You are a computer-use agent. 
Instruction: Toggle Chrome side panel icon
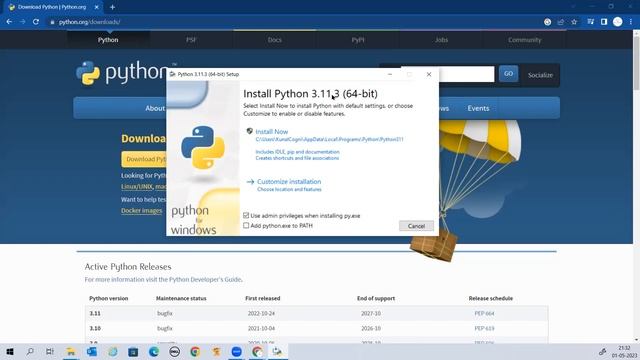pyautogui.click(x=604, y=22)
